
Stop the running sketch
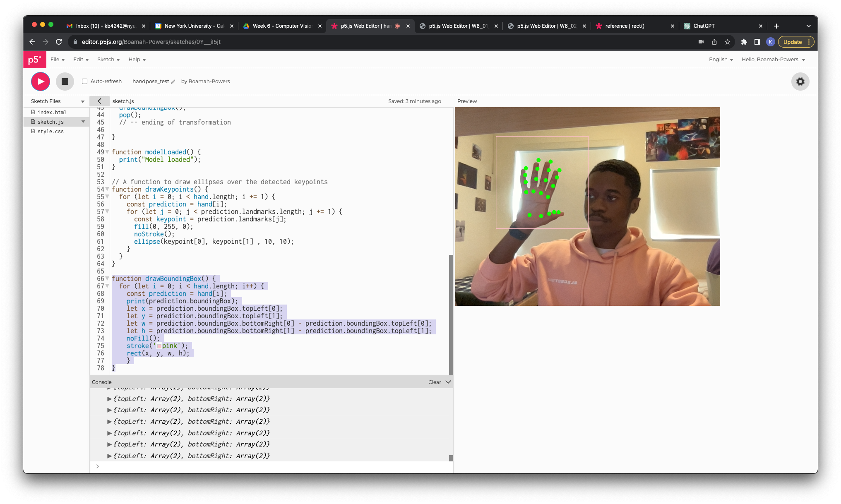(65, 82)
